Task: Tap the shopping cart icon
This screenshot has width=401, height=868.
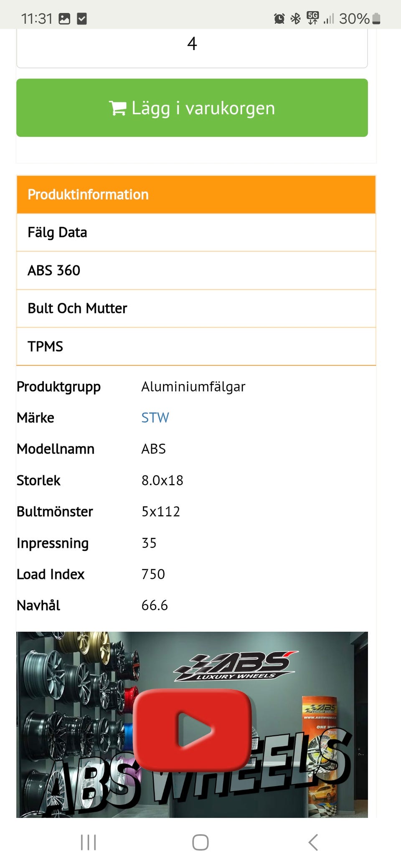Action: [117, 108]
